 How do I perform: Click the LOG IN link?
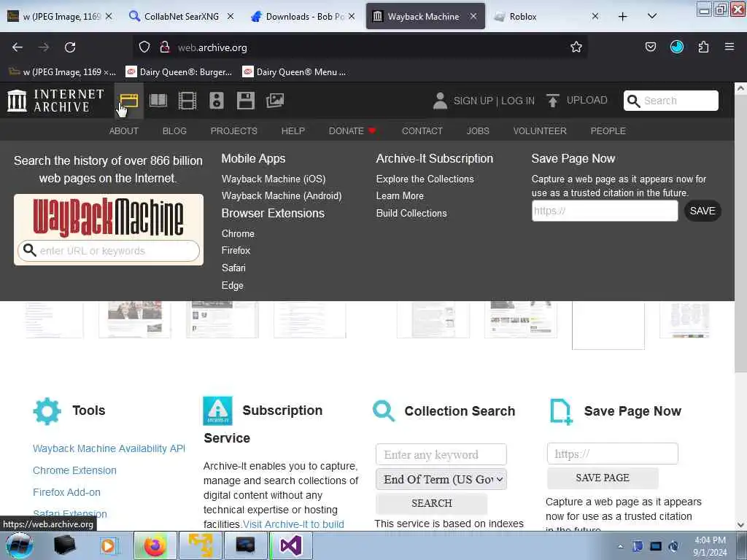pyautogui.click(x=518, y=101)
